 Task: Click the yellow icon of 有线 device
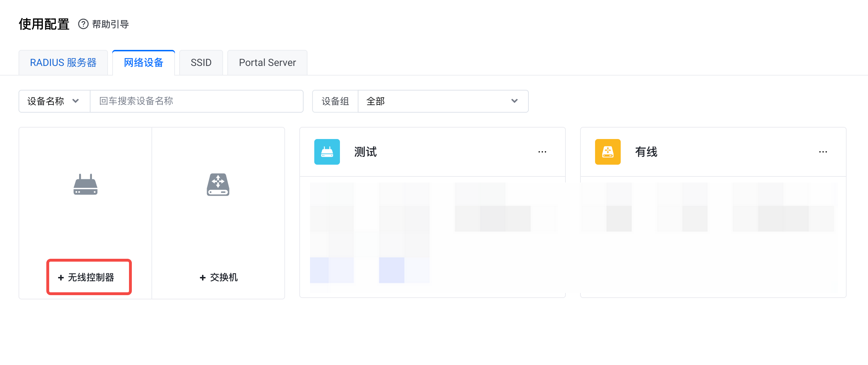click(x=608, y=152)
